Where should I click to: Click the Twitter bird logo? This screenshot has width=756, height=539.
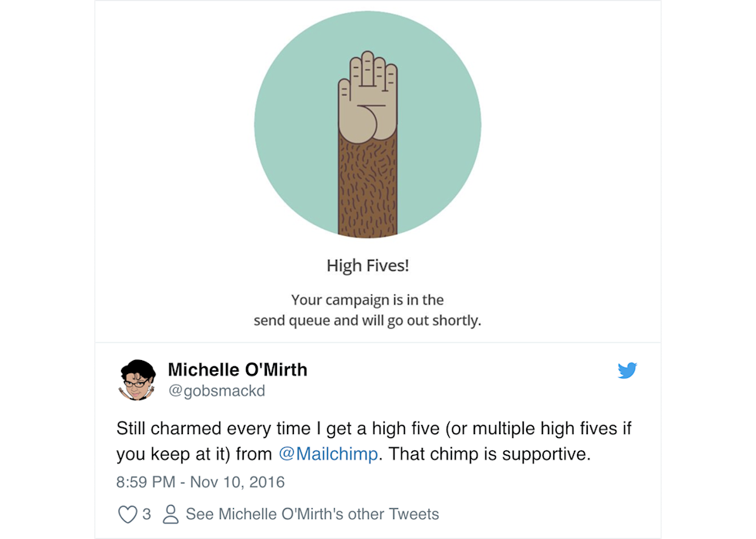(627, 371)
